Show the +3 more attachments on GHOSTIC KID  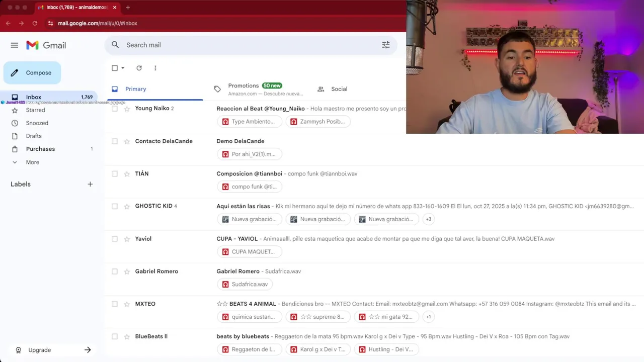428,219
